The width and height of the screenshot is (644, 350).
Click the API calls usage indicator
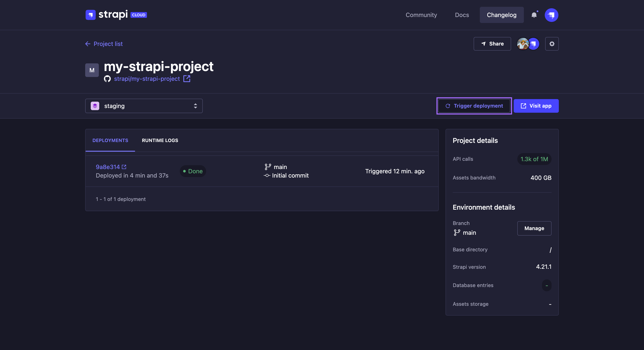tap(534, 159)
